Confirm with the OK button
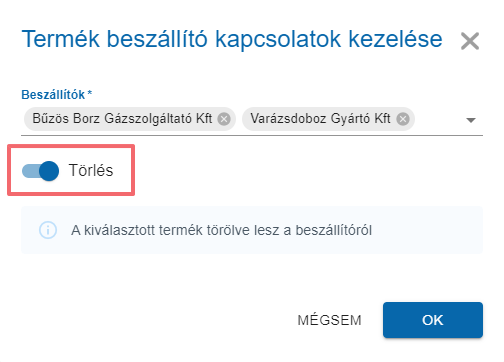 [x=433, y=320]
